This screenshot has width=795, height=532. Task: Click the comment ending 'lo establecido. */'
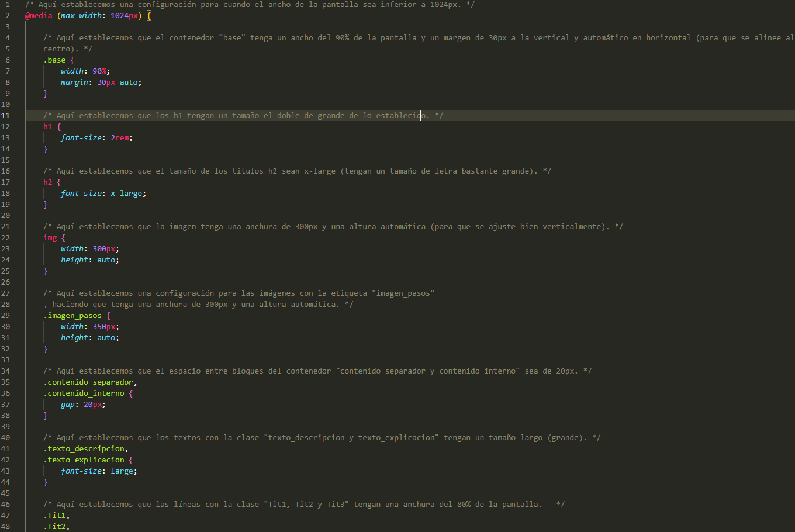click(243, 116)
